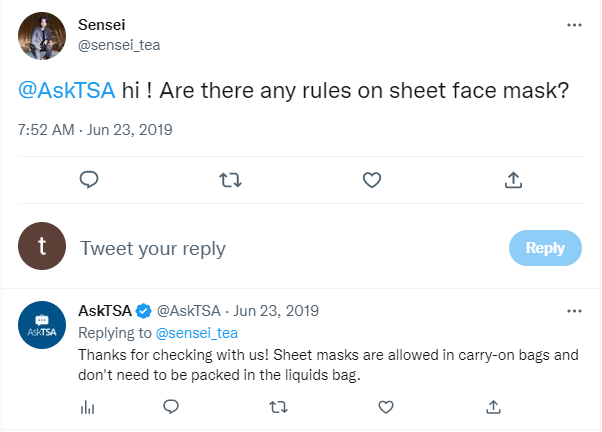Open the @AskTSA mention in the tweet

tap(66, 91)
